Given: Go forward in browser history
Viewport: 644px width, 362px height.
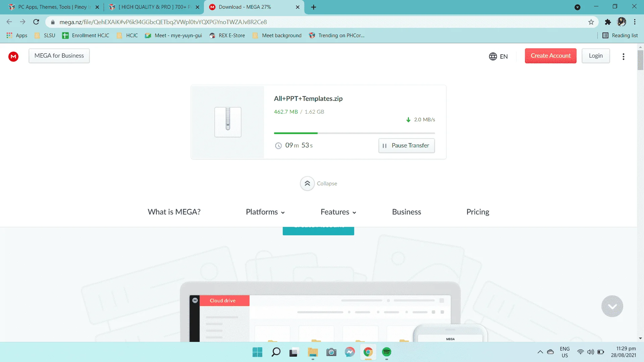Looking at the screenshot, I should (22, 22).
